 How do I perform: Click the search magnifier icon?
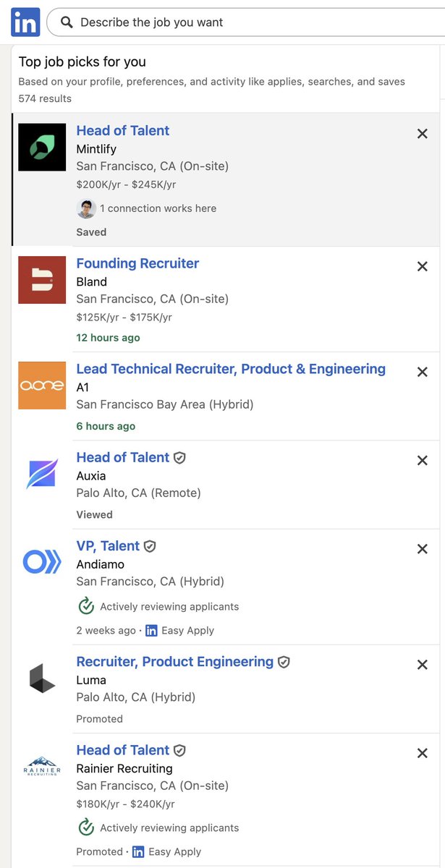pyautogui.click(x=67, y=22)
